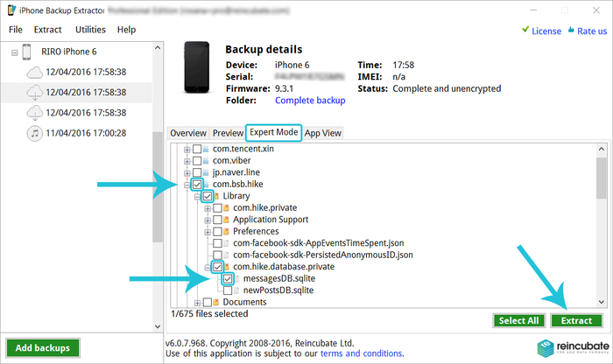Click the black iPhone device thumbnail
This screenshot has height=364, width=613.
point(197,67)
